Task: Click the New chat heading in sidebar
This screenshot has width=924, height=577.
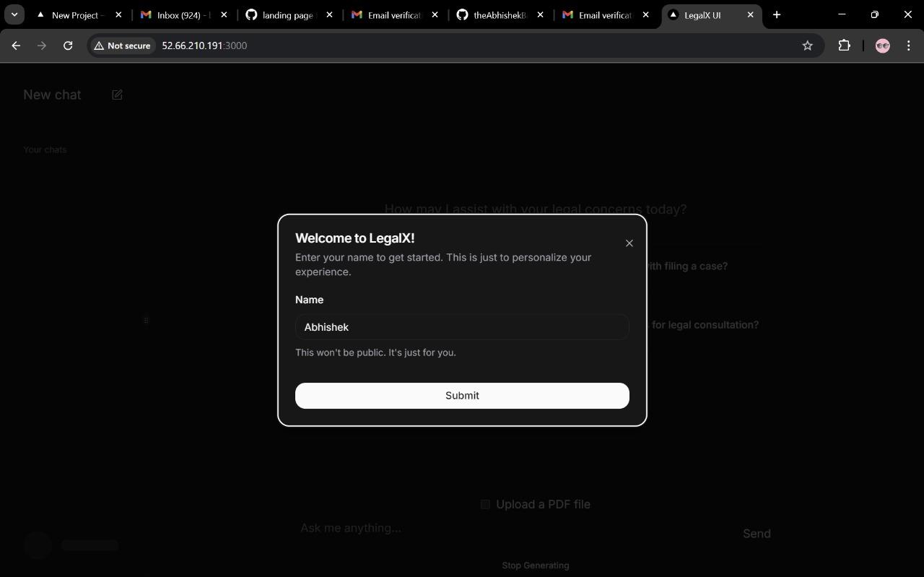Action: pyautogui.click(x=52, y=95)
